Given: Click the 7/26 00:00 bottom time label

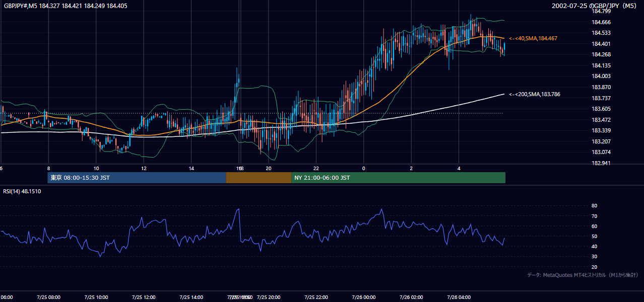Looking at the screenshot, I should point(363,297).
